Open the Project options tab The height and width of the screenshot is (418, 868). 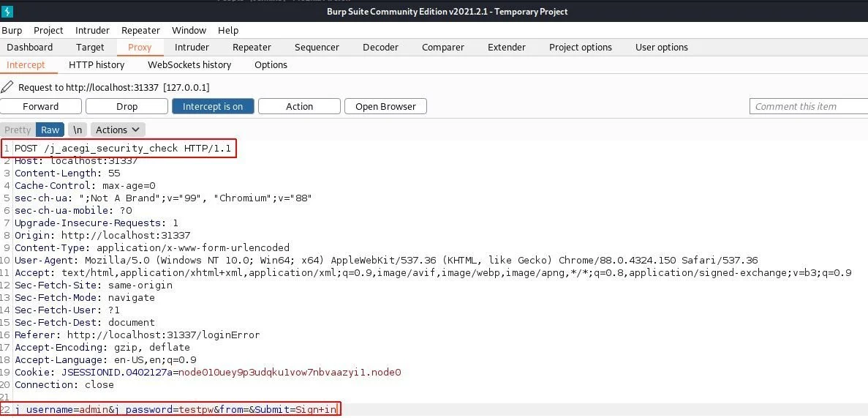point(580,47)
